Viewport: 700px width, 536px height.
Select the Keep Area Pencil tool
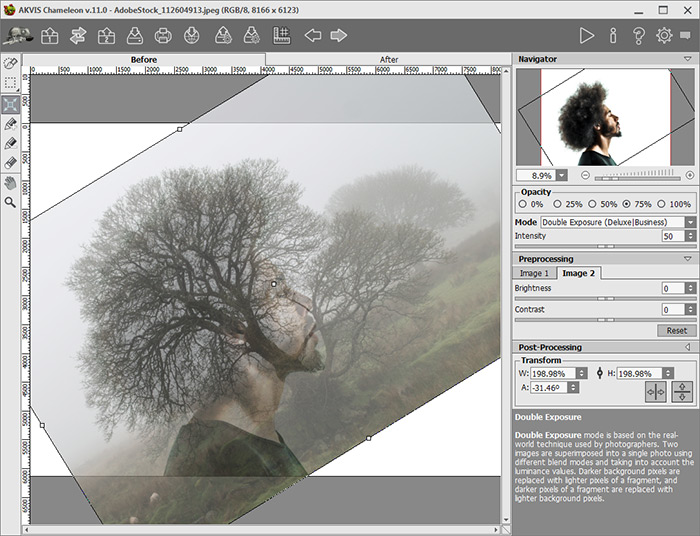click(x=10, y=124)
